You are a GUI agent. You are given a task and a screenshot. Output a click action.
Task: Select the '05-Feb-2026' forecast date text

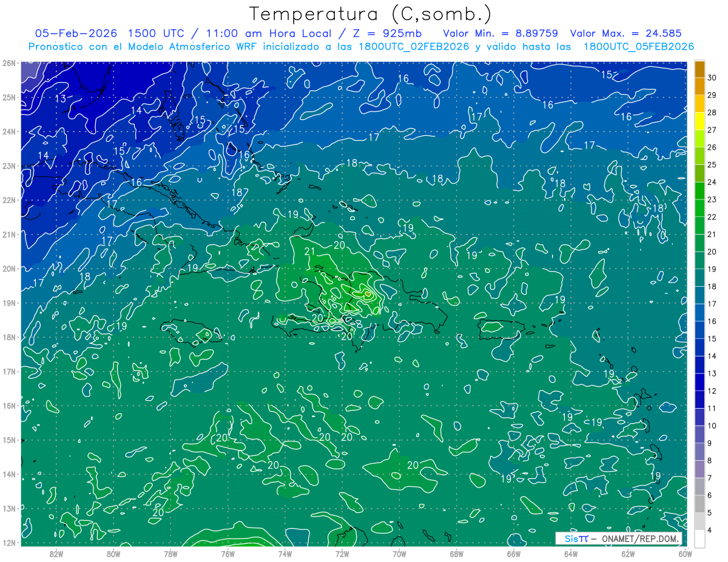[76, 33]
